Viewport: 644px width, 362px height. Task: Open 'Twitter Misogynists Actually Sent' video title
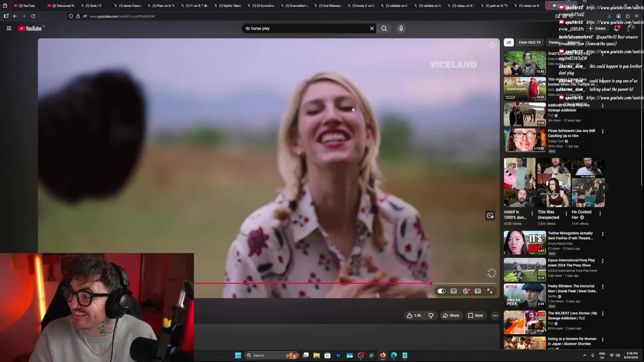click(570, 236)
